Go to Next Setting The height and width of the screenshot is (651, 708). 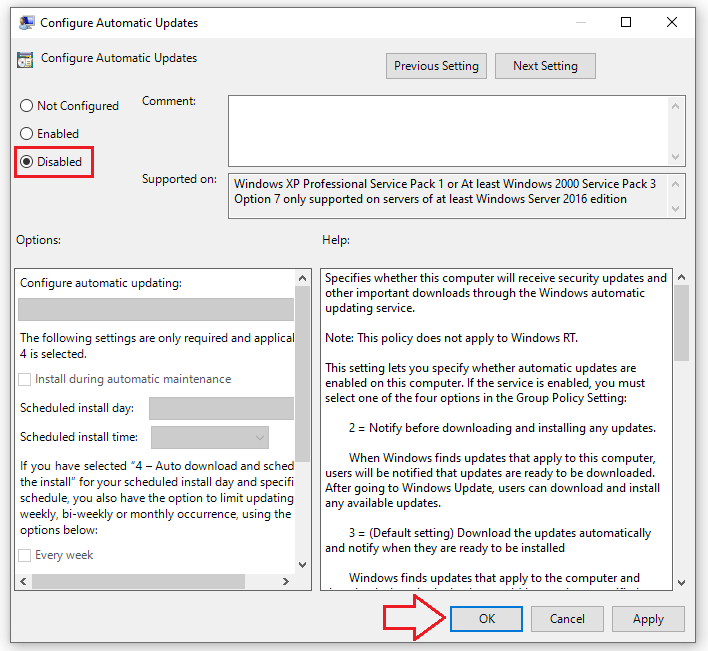pos(545,66)
